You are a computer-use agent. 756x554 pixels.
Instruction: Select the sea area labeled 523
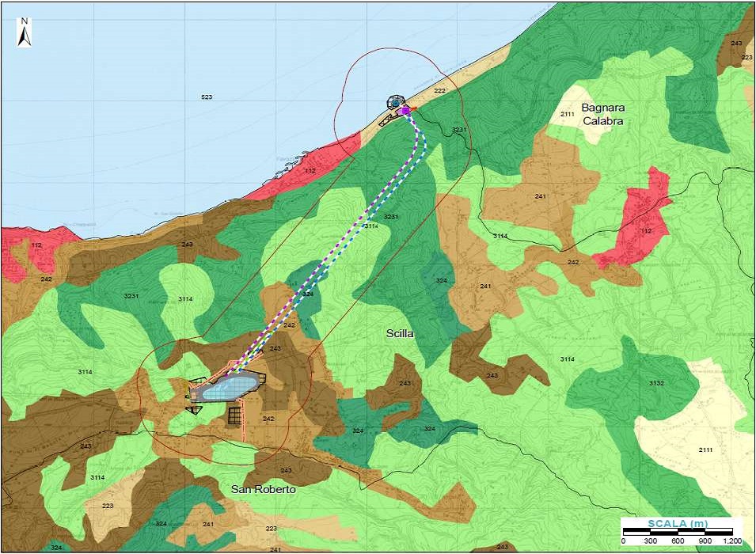207,97
